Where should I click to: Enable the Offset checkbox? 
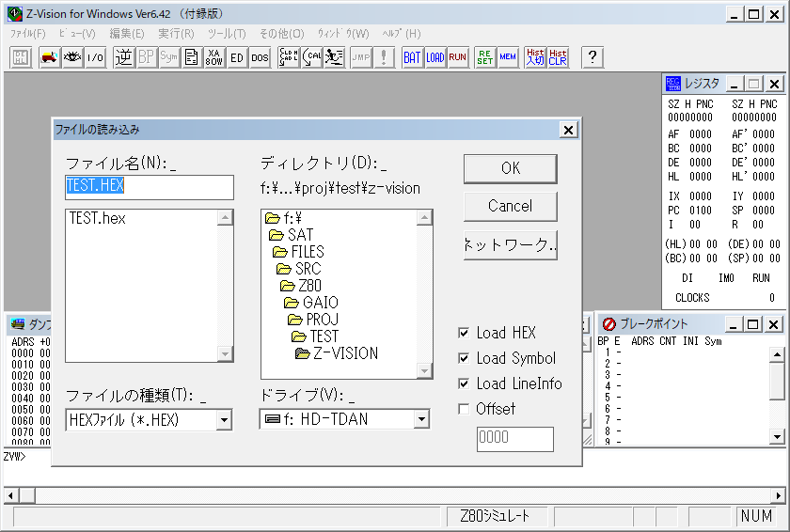click(464, 409)
